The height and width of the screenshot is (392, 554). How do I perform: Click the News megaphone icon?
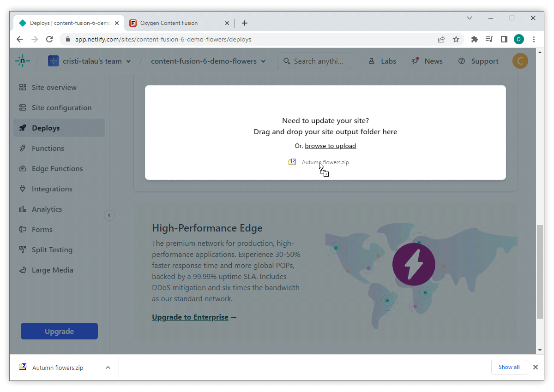pos(415,61)
